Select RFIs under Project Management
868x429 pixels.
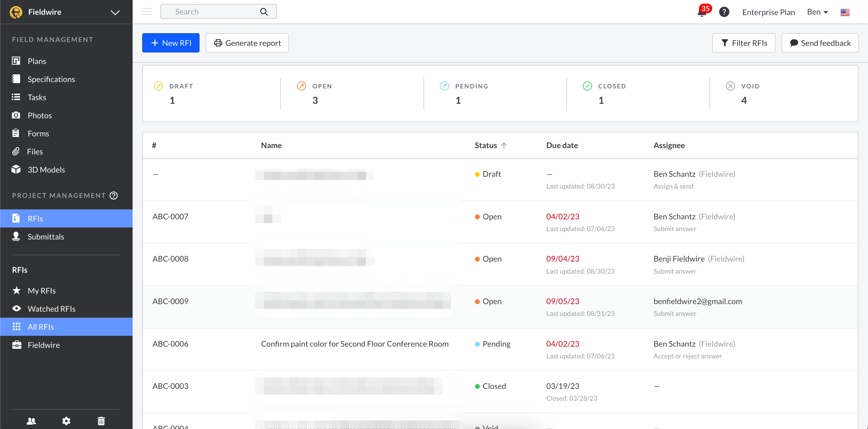coord(66,218)
